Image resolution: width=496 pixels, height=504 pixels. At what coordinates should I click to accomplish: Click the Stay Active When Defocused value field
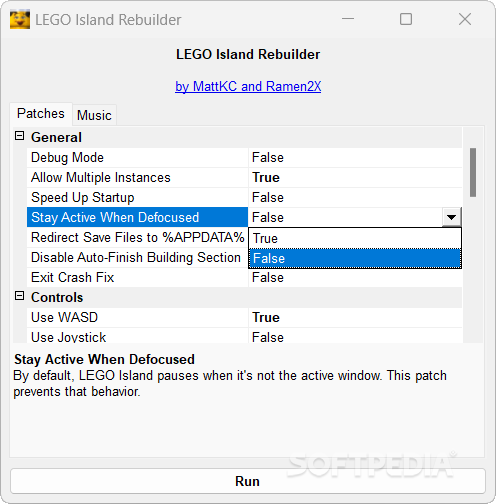click(x=345, y=217)
